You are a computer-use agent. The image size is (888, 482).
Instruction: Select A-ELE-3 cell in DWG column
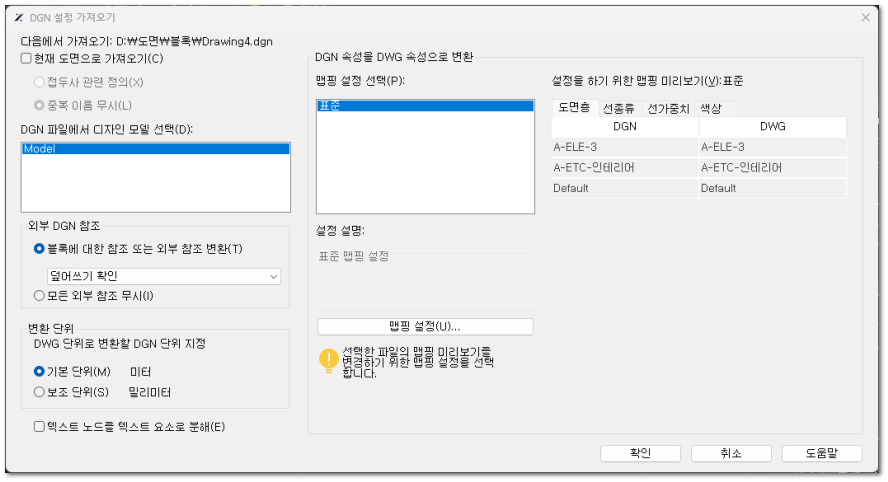pos(772,147)
